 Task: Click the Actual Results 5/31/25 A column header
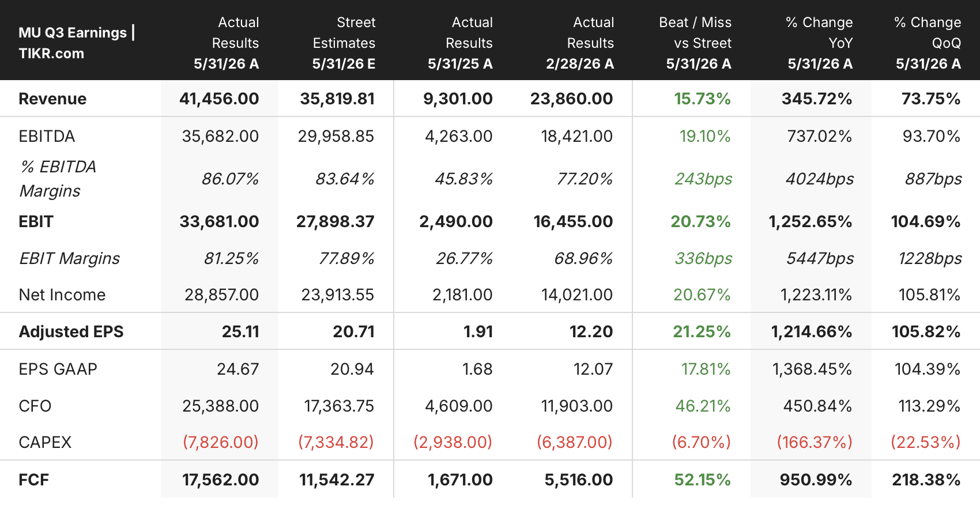pos(460,43)
